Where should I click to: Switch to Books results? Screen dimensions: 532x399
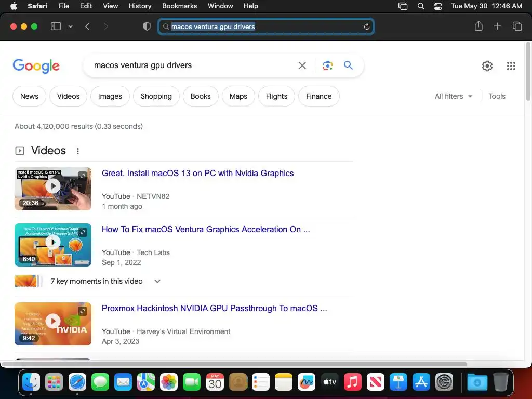coord(201,96)
